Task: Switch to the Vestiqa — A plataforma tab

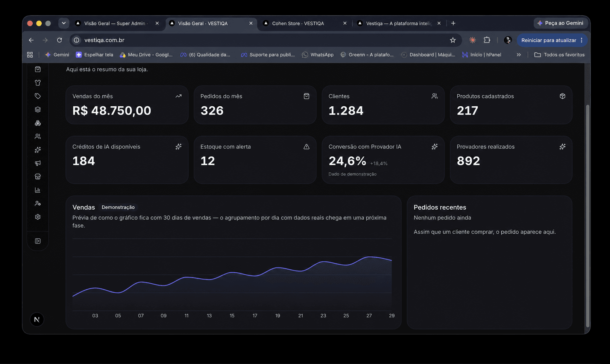Action: click(x=399, y=23)
